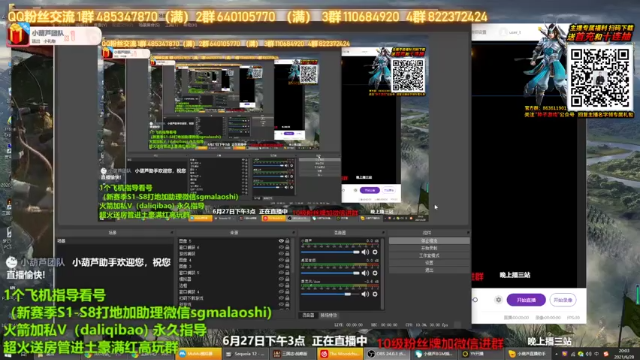
Task: Toggle the lock on 图像 3 source
Action: click(287, 266)
